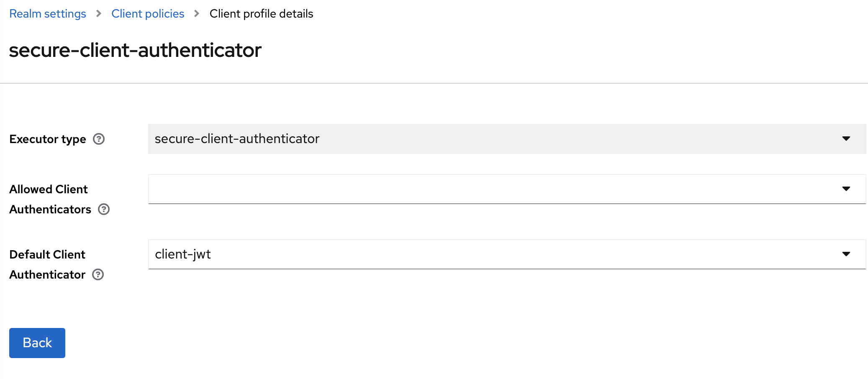Click the Executor type help icon
The width and height of the screenshot is (868, 379).
[99, 139]
